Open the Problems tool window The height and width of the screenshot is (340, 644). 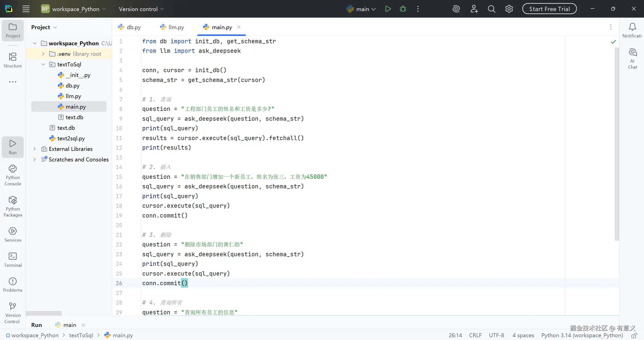tap(13, 285)
